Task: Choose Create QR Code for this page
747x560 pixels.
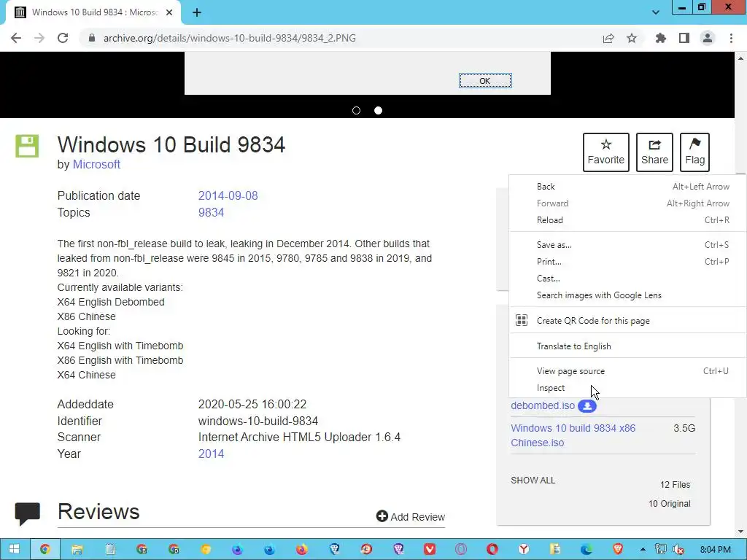Action: click(627, 321)
